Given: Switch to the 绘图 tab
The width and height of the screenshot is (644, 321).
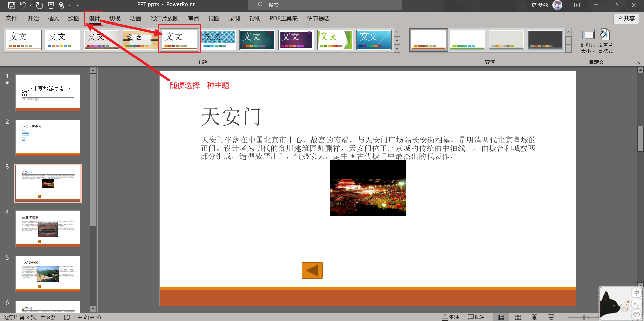Looking at the screenshot, I should tap(74, 18).
